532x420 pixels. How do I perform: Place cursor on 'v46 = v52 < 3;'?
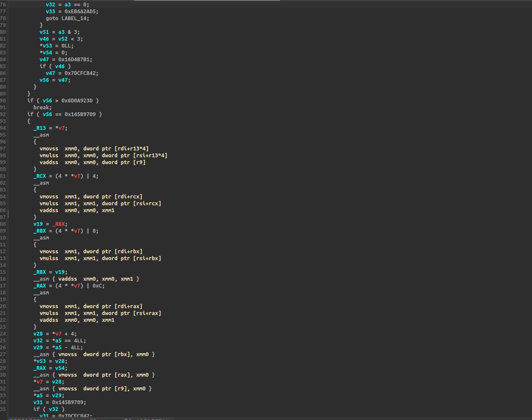click(61, 39)
